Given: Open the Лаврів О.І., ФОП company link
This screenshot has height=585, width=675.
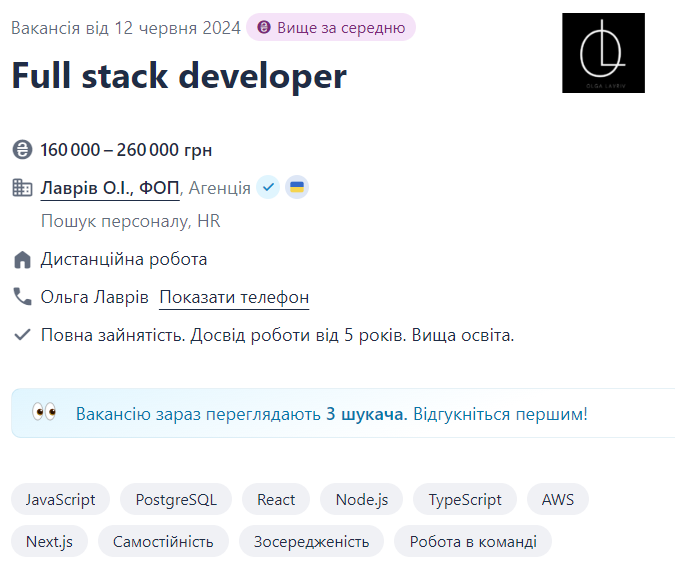Looking at the screenshot, I should (110, 187).
